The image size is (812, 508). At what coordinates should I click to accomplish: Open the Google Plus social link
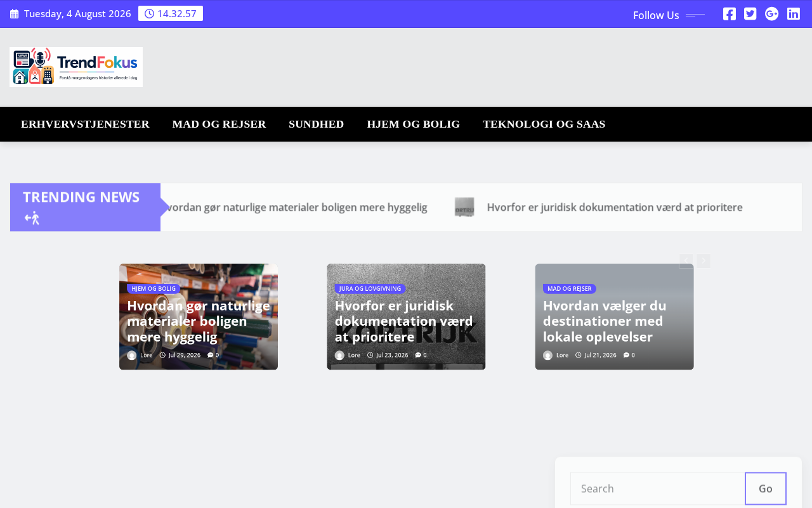(771, 14)
